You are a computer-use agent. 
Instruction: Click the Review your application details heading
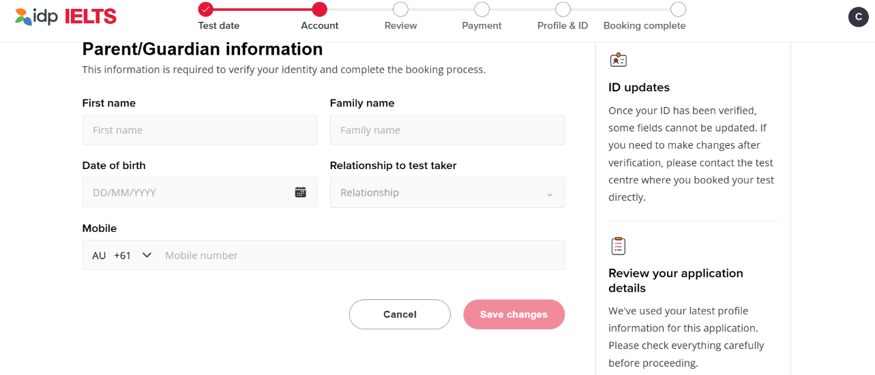tap(676, 281)
